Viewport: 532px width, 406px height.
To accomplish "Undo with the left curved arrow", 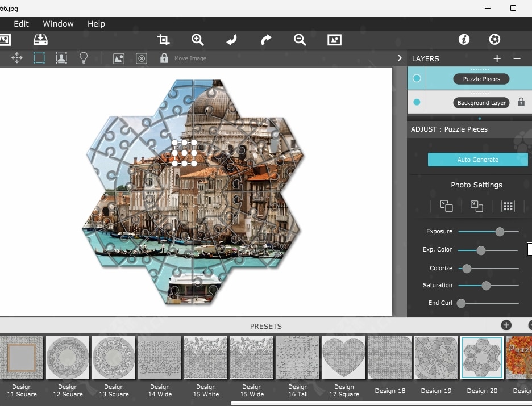I will 231,40.
